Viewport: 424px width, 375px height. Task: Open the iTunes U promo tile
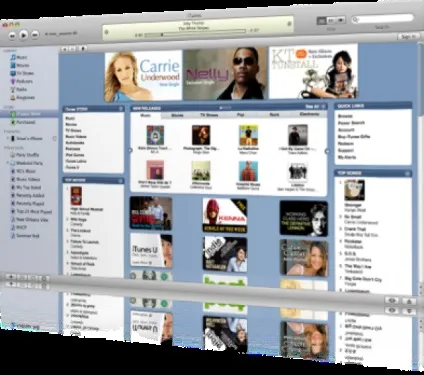[151, 250]
